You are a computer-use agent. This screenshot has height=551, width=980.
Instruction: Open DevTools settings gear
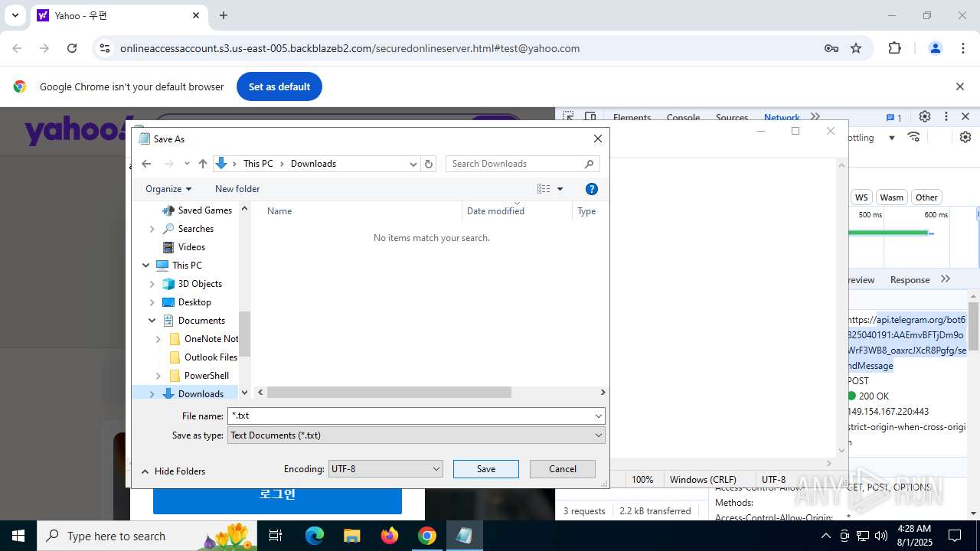pos(925,116)
